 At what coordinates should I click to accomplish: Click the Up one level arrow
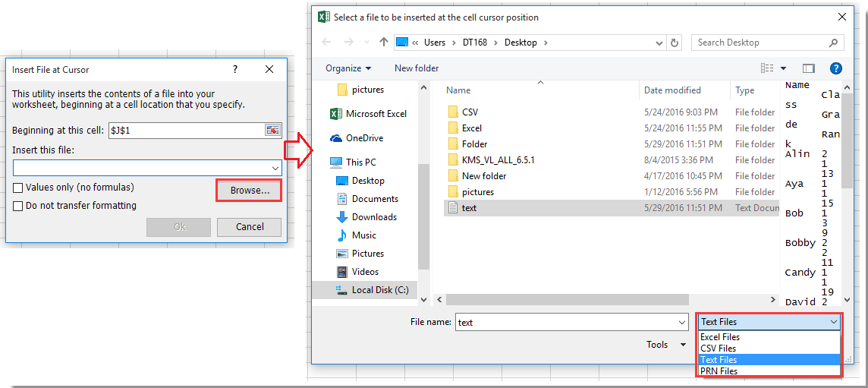tap(384, 43)
